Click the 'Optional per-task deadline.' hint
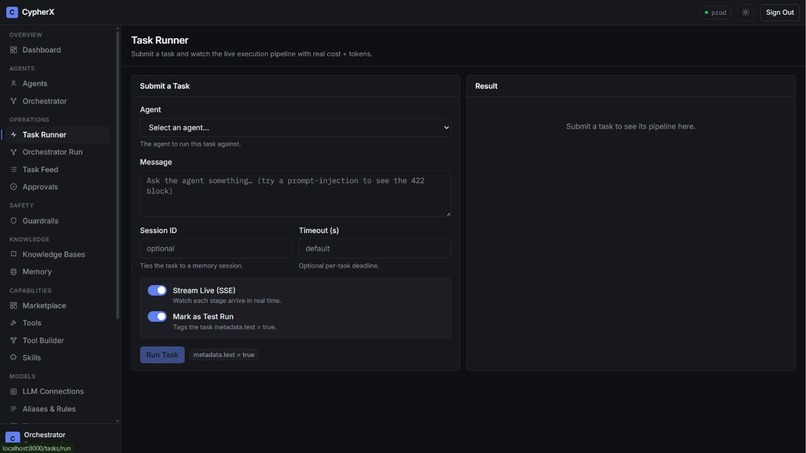The height and width of the screenshot is (453, 806). pos(339,266)
